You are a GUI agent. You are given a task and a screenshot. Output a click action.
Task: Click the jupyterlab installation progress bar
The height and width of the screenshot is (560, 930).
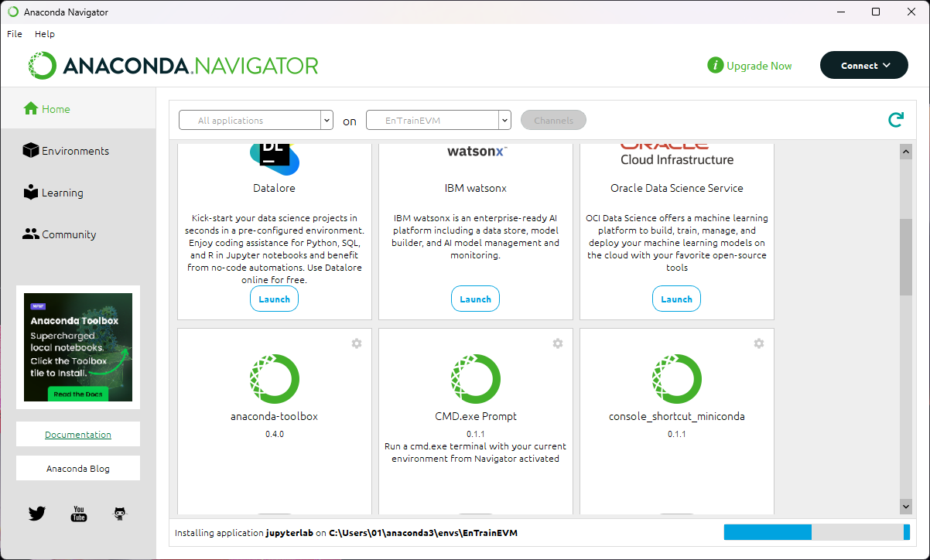tap(816, 532)
